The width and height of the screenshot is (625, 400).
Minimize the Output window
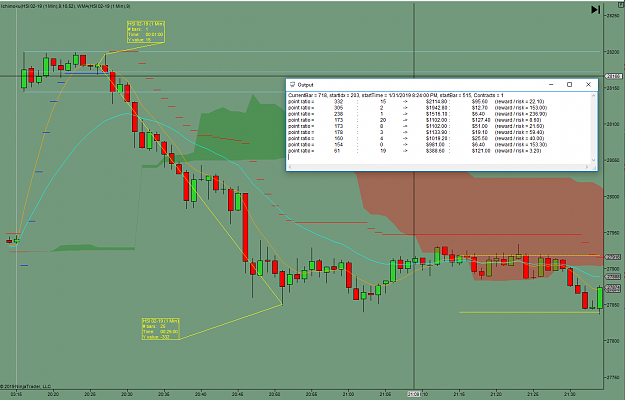[551, 84]
